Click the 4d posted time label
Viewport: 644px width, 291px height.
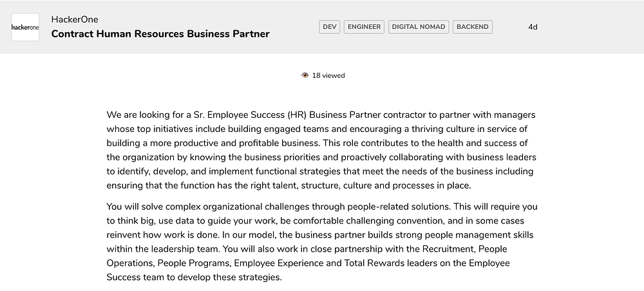point(533,27)
